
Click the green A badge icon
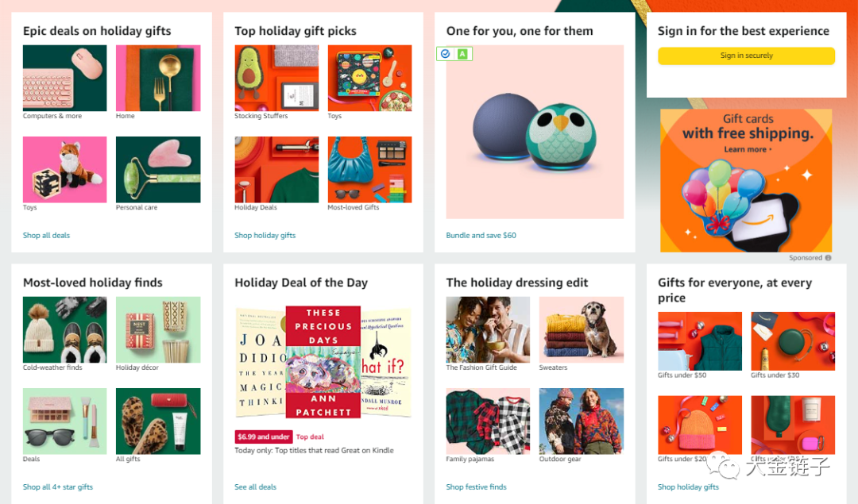coord(463,53)
